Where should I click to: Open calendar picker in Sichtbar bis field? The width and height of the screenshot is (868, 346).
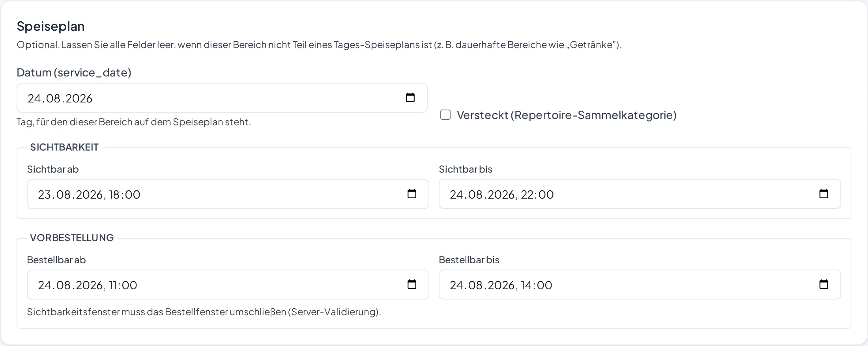pyautogui.click(x=824, y=193)
